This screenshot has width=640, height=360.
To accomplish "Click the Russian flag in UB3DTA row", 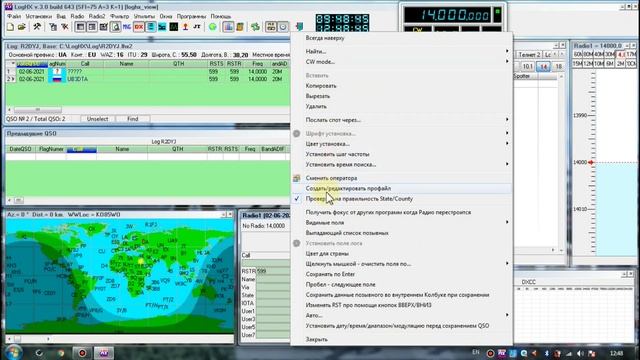I will pos(57,79).
